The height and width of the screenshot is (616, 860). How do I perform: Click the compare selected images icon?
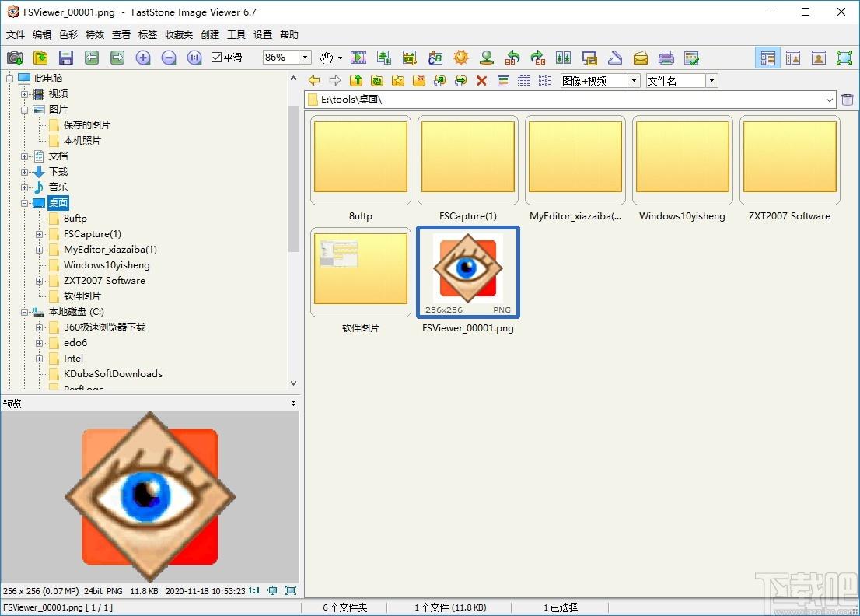(563, 58)
